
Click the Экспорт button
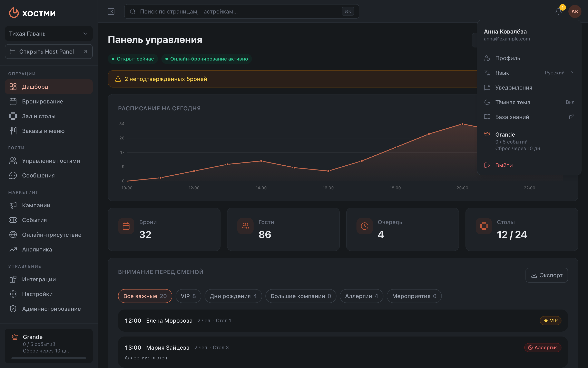point(546,275)
